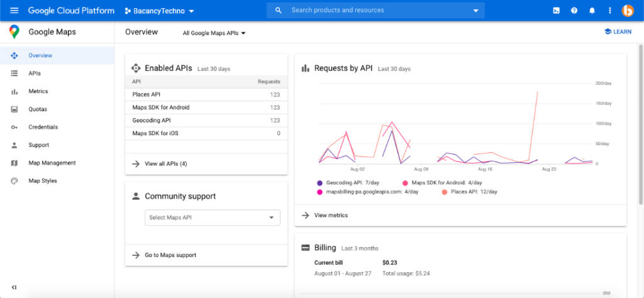Click the API column header

[136, 82]
